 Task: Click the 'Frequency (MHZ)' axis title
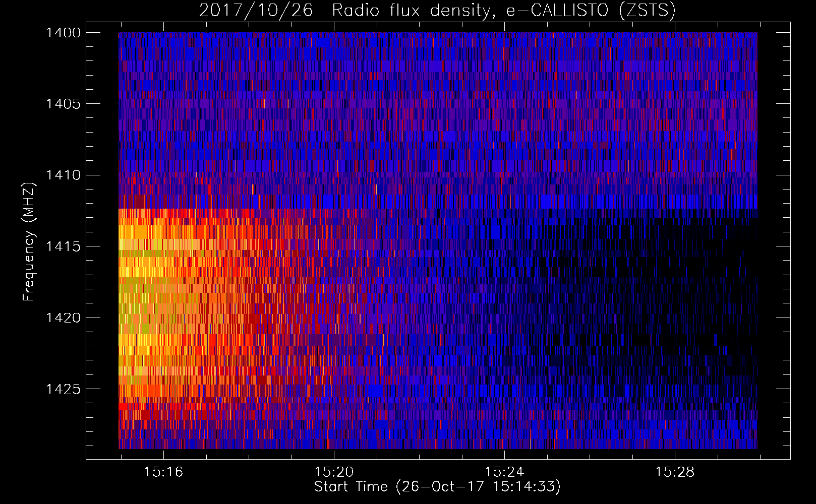pos(29,241)
